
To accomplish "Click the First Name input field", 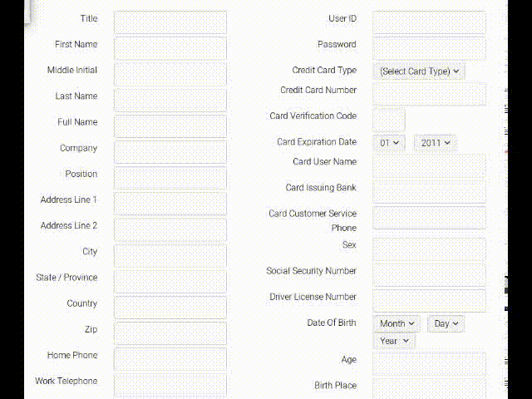I will tap(170, 48).
